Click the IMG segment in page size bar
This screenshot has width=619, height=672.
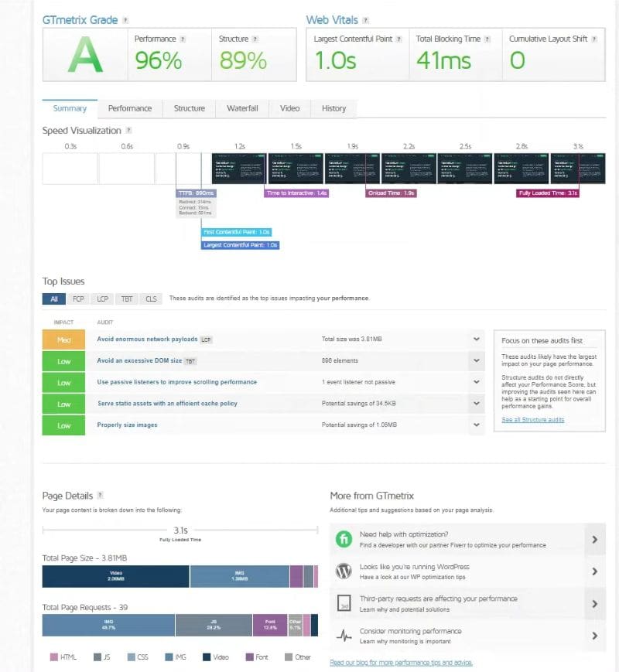(240, 576)
